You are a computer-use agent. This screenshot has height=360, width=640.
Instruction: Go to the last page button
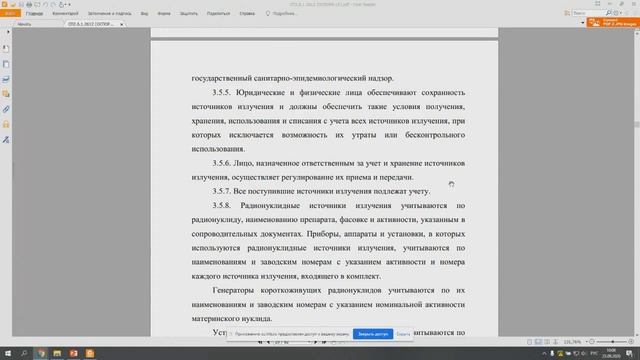(x=324, y=342)
